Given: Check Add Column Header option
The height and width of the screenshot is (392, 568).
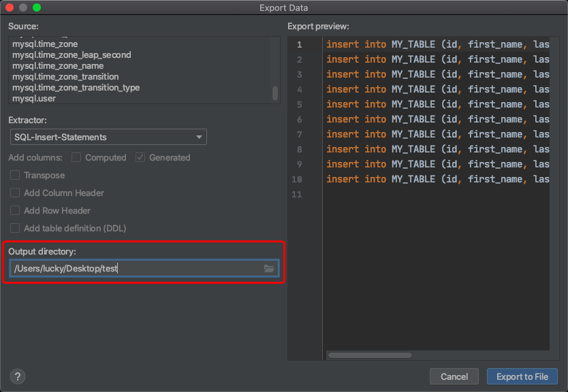Looking at the screenshot, I should point(15,193).
